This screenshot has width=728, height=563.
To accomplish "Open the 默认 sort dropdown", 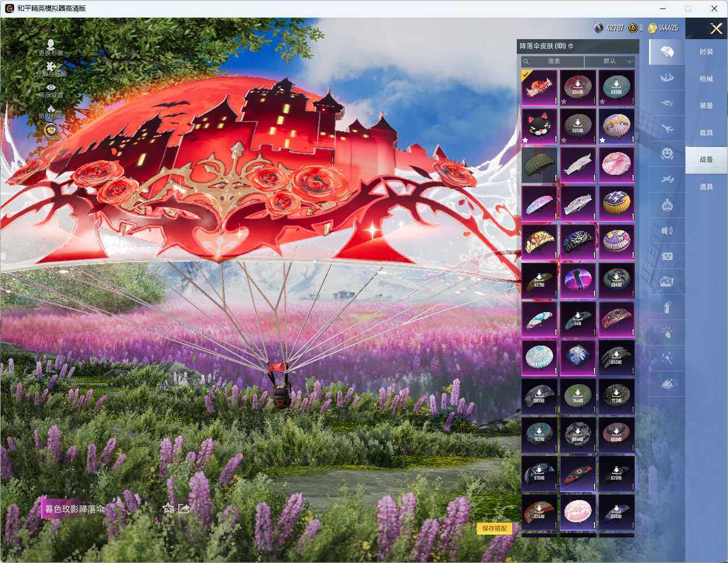I will click(610, 61).
